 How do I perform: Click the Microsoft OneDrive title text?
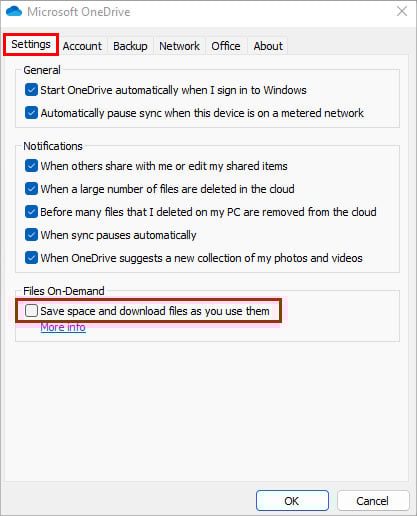pos(79,12)
